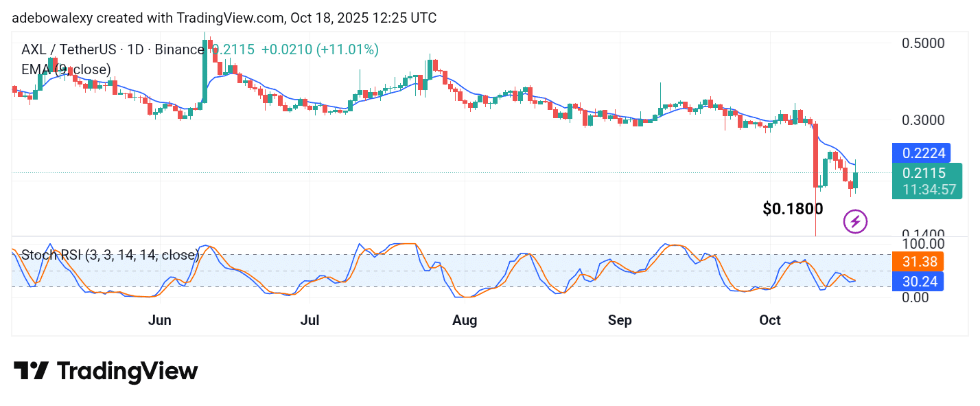This screenshot has width=980, height=406.
Task: Select the blue 0.2224 EMA price label
Action: (x=919, y=153)
